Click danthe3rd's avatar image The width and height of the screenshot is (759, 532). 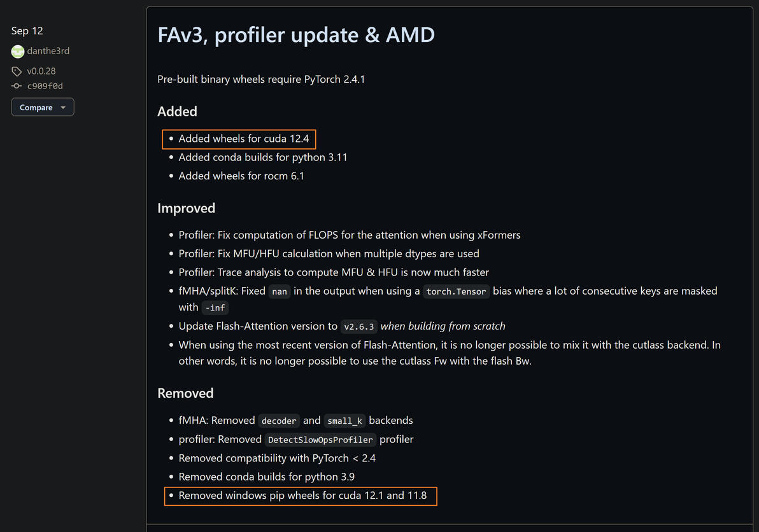click(x=18, y=52)
